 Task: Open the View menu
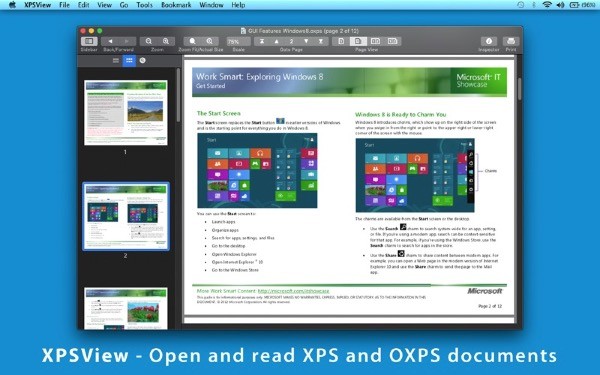(104, 5)
